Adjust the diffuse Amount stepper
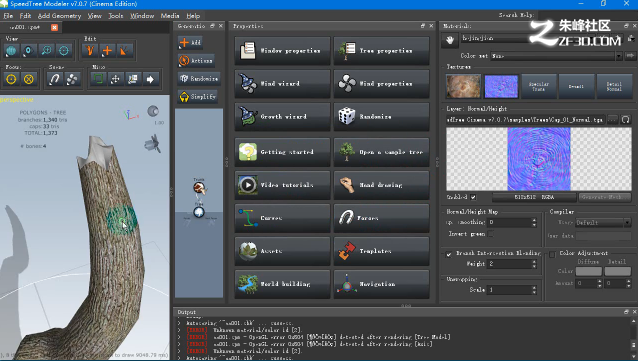The image size is (638, 361). [599, 283]
